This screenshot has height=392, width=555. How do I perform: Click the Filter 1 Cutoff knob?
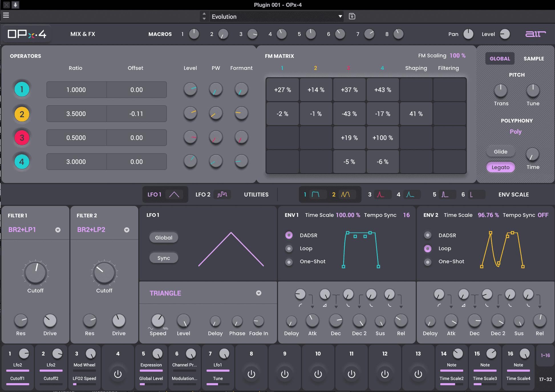coord(35,273)
